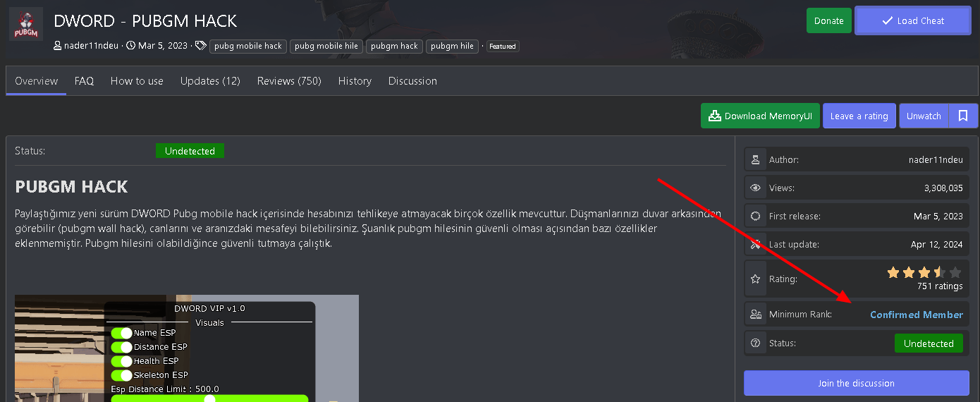Screen dimensions: 980x402
Task: Click the Minimum Rank icon
Action: 756,315
